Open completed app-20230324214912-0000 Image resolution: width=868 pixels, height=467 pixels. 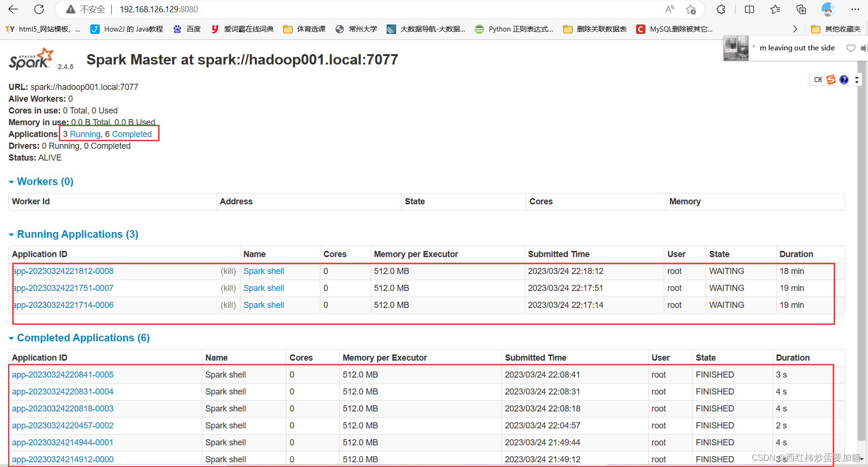(63, 459)
